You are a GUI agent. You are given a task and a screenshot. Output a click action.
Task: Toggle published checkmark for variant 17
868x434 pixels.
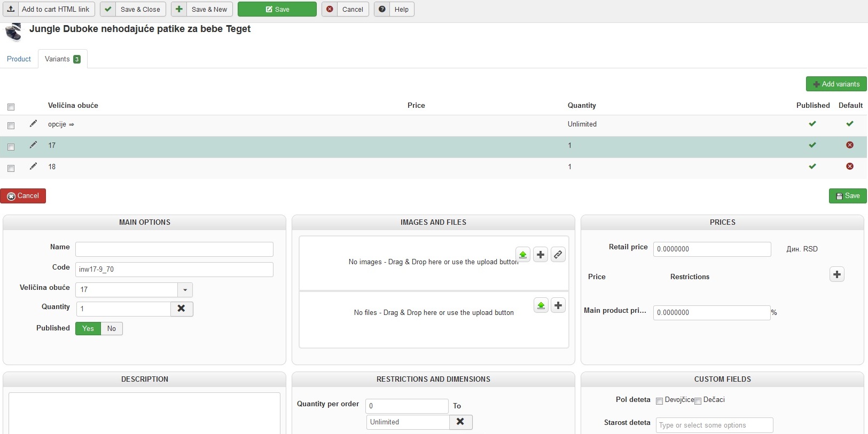click(x=812, y=145)
